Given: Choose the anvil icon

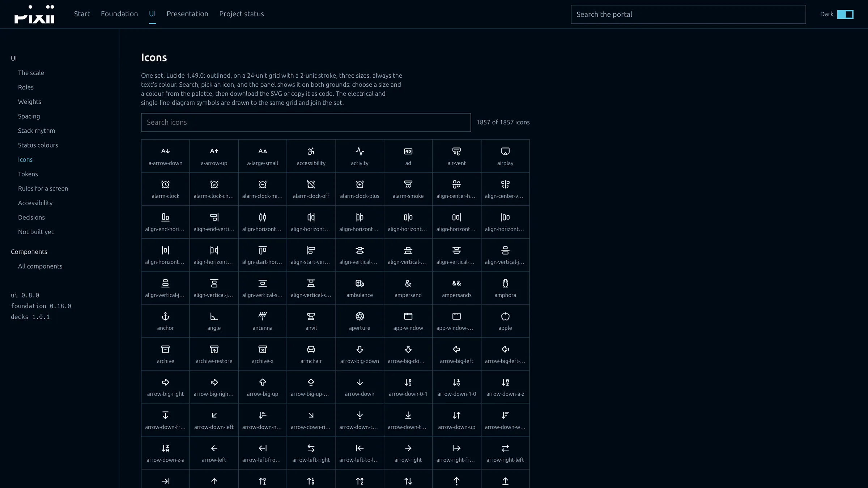Looking at the screenshot, I should (311, 321).
